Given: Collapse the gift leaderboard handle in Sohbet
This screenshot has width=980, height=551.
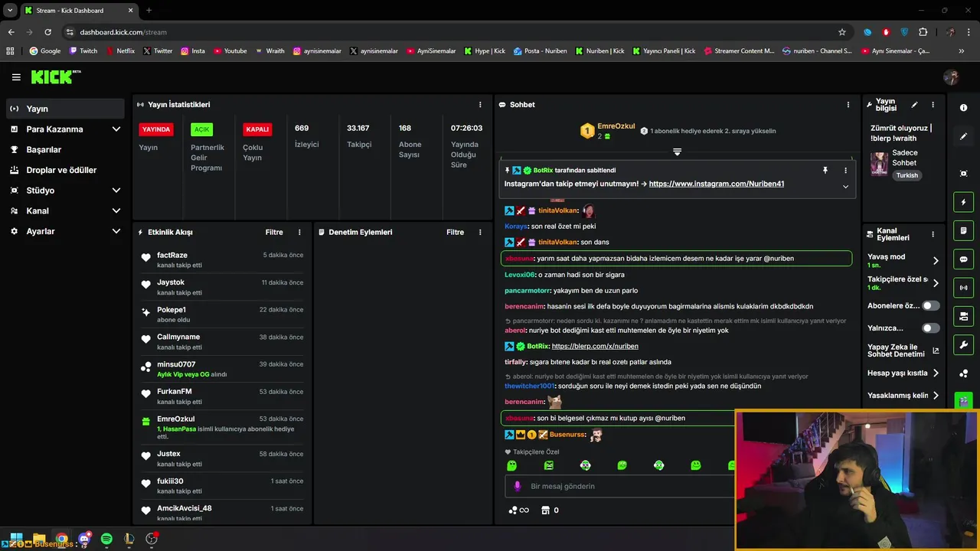Looking at the screenshot, I should point(677,152).
